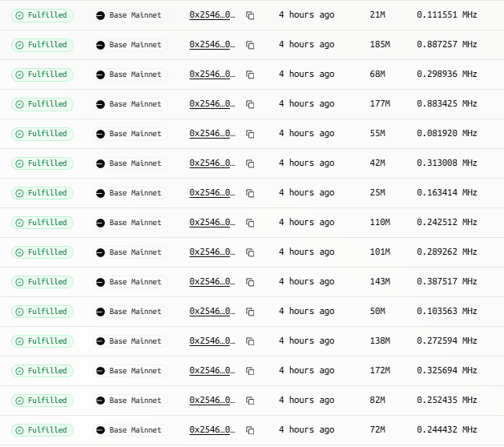This screenshot has width=504, height=447.
Task: Open 0x2546 address link in 110M row
Action: [x=212, y=222]
